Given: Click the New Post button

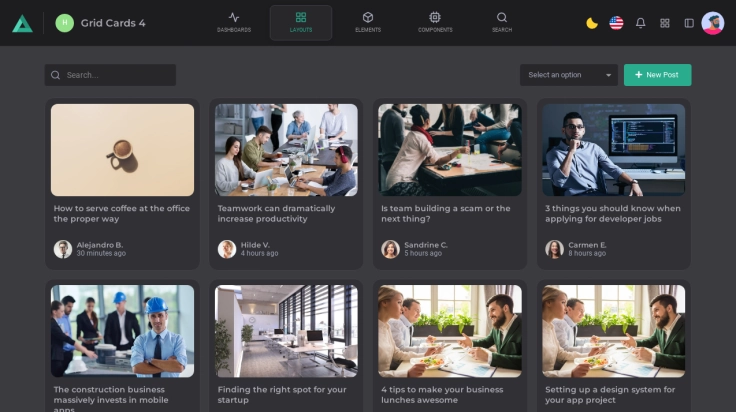Looking at the screenshot, I should pyautogui.click(x=657, y=75).
